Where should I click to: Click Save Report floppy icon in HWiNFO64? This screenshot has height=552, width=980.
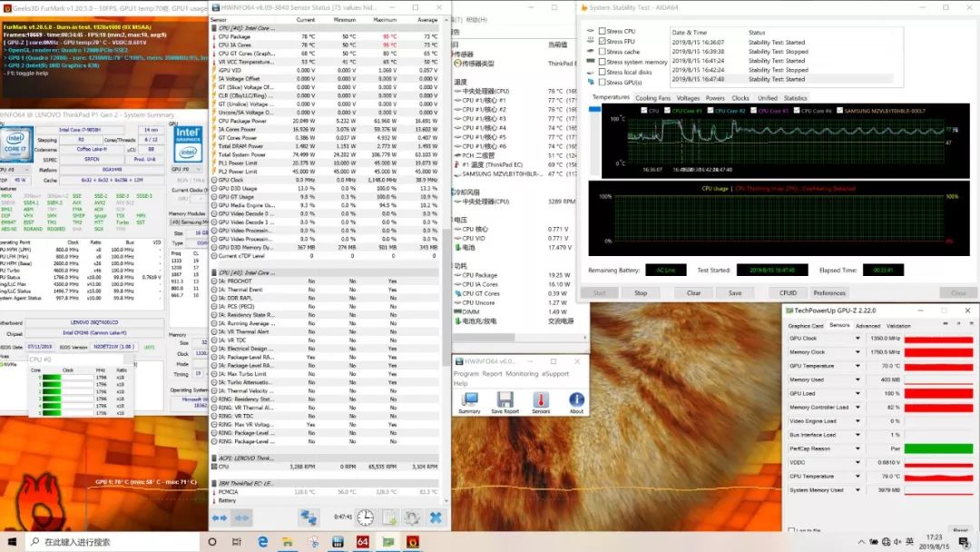pyautogui.click(x=505, y=402)
